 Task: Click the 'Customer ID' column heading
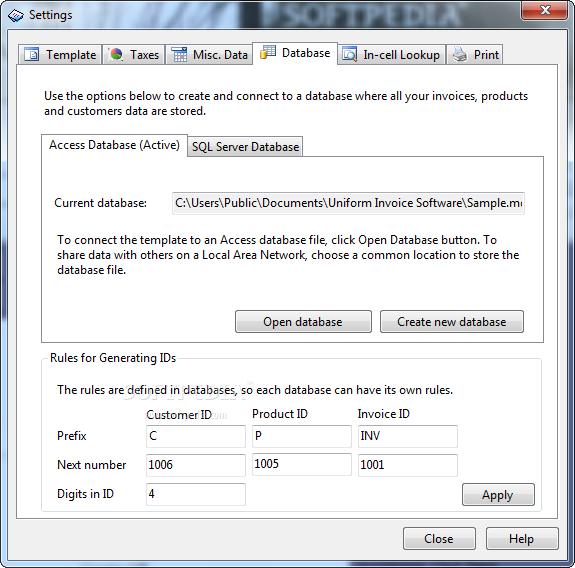pos(179,415)
